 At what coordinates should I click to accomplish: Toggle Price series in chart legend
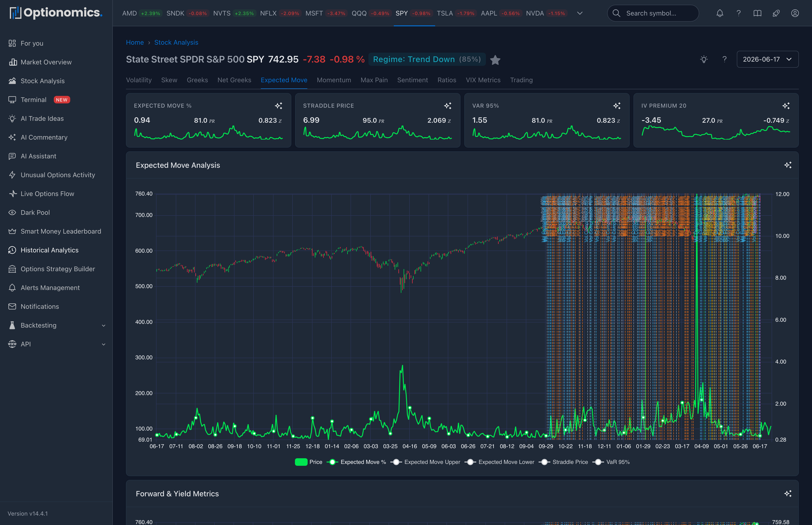[308, 462]
